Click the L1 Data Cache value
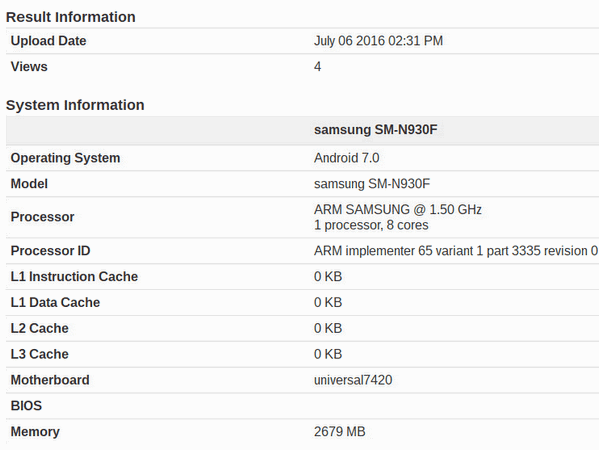599x450 pixels. tap(328, 303)
